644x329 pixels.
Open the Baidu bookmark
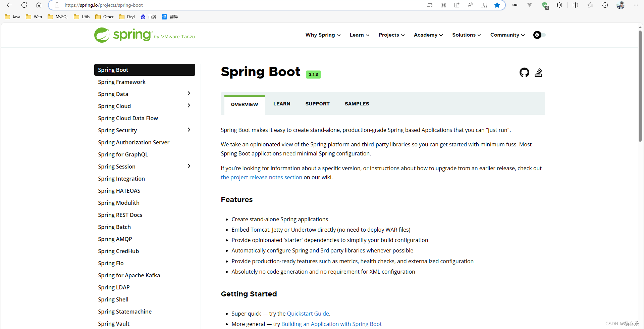pyautogui.click(x=148, y=17)
